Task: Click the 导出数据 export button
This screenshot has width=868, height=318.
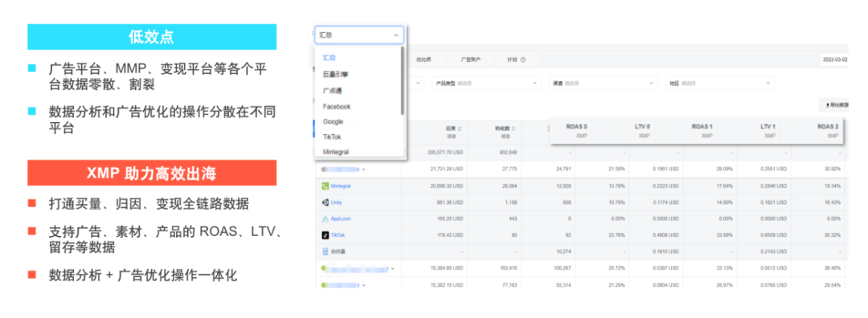Action: click(833, 104)
